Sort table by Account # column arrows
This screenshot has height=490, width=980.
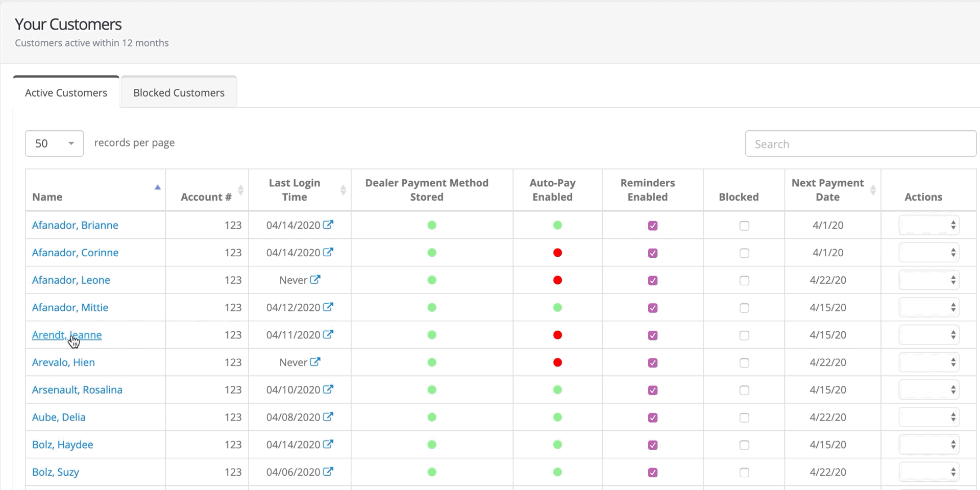[x=240, y=190]
